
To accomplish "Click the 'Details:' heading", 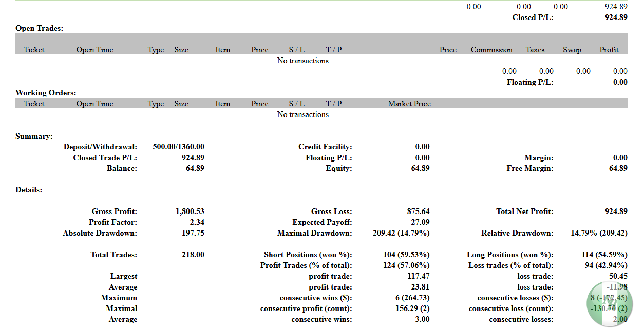I will [x=29, y=190].
